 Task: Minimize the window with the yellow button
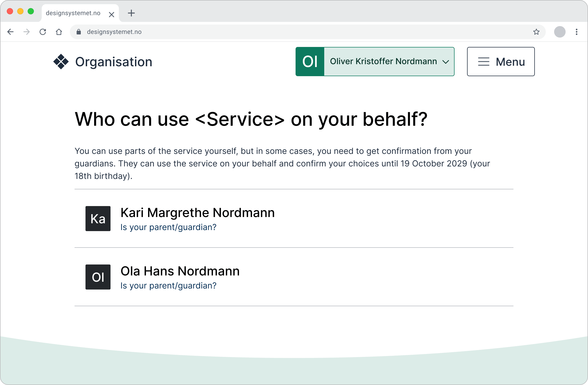20,11
